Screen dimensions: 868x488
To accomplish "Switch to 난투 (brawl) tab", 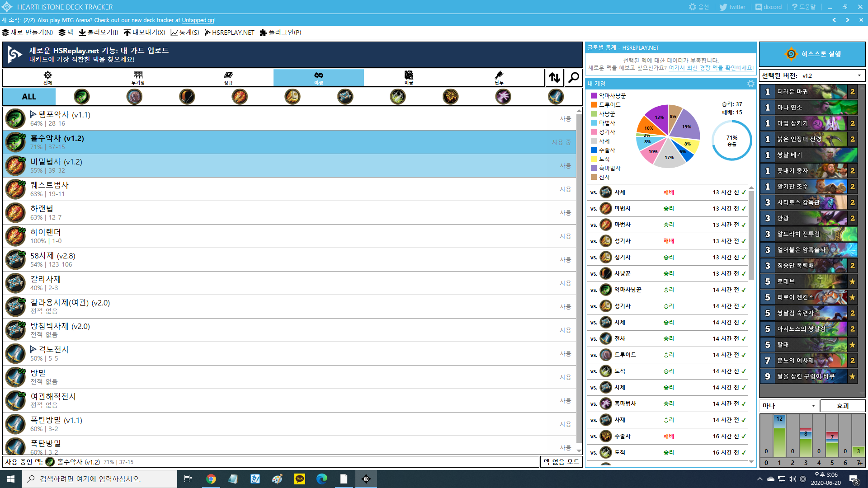I will tap(499, 78).
